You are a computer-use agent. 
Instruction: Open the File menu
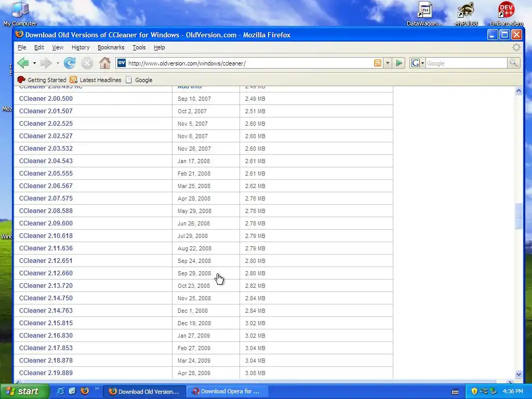pyautogui.click(x=22, y=47)
